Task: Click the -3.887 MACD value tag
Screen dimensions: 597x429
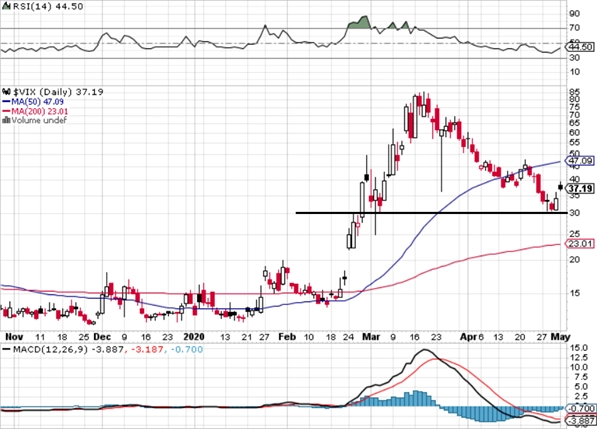Action: (x=580, y=421)
